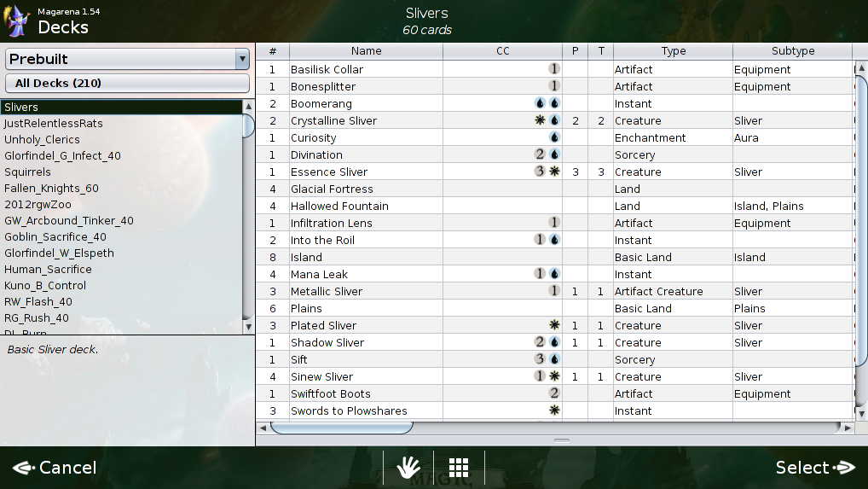Click the blue mana icon on Curiosity row
This screenshot has height=489, width=868.
point(554,137)
